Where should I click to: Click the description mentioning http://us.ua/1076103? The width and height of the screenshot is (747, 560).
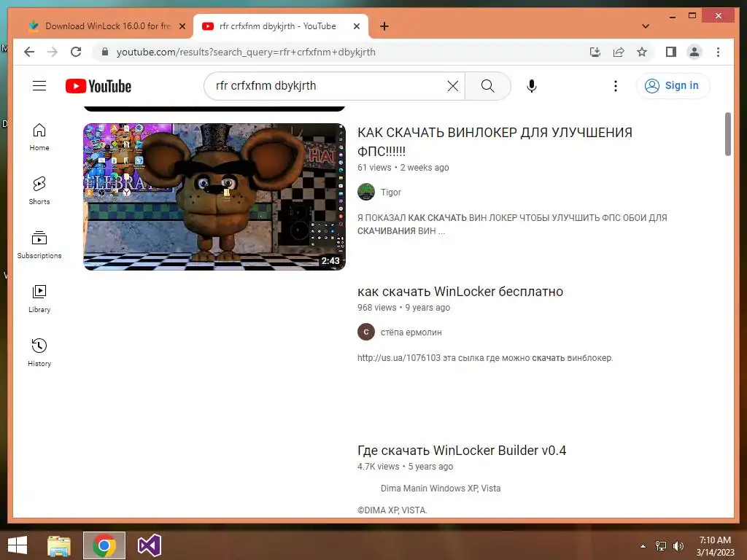(x=485, y=357)
